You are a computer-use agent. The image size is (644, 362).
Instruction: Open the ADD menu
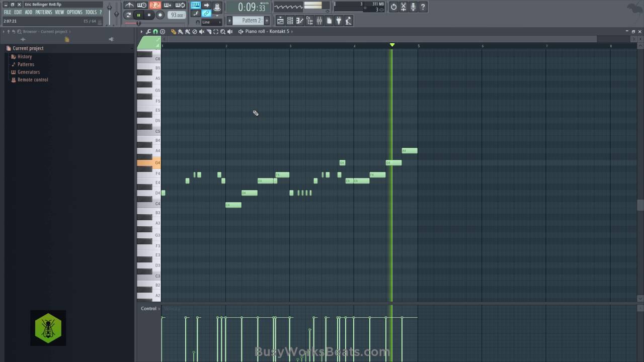pos(29,12)
